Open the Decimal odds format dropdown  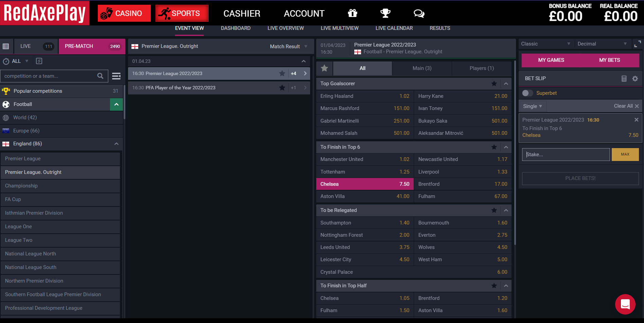click(602, 44)
